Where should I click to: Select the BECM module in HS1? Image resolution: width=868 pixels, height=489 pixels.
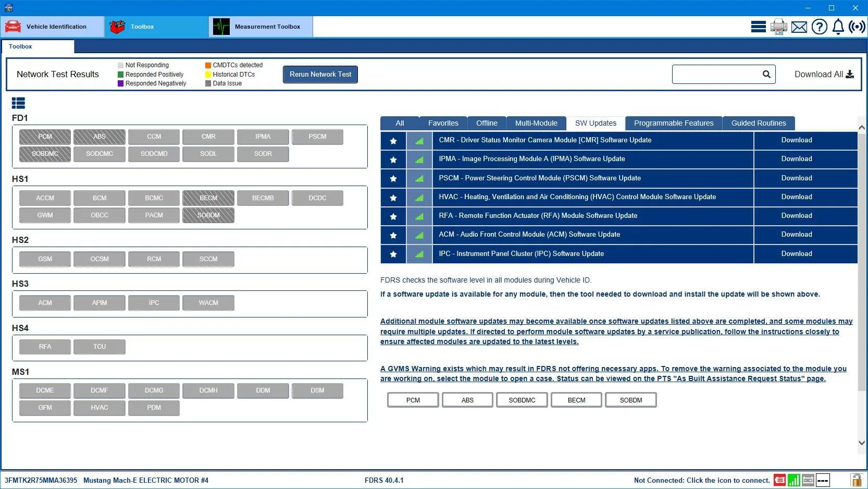(x=208, y=198)
